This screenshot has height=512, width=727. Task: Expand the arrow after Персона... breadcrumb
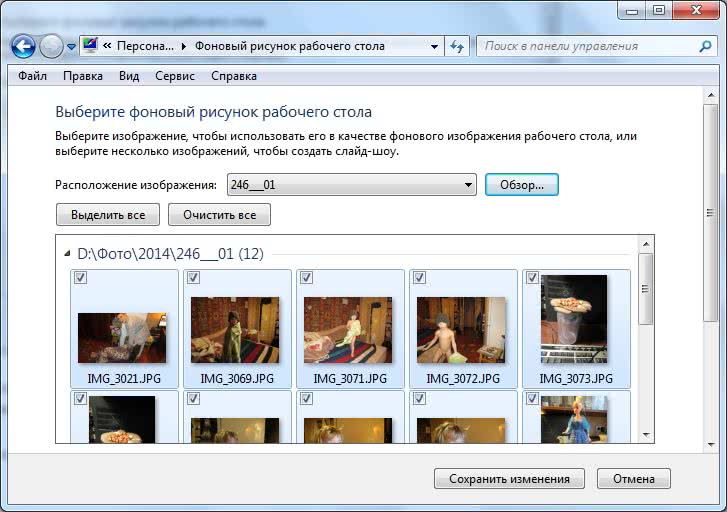tap(184, 46)
